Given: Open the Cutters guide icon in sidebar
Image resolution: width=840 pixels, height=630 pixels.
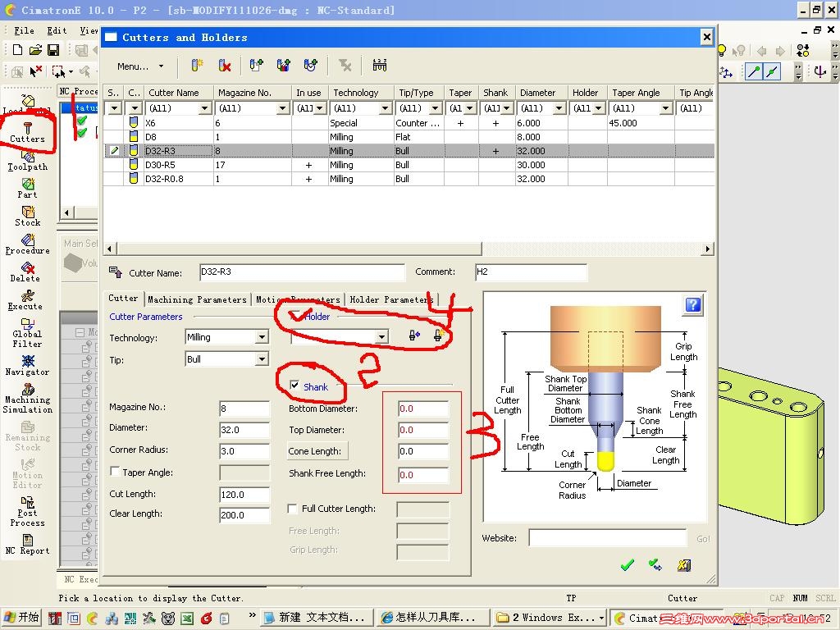Looking at the screenshot, I should [27, 132].
